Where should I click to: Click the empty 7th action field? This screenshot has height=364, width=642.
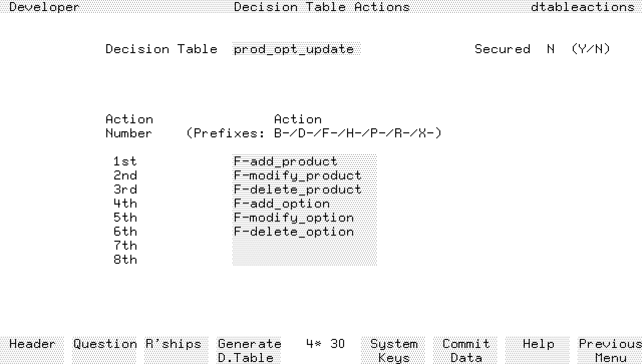[304, 246]
